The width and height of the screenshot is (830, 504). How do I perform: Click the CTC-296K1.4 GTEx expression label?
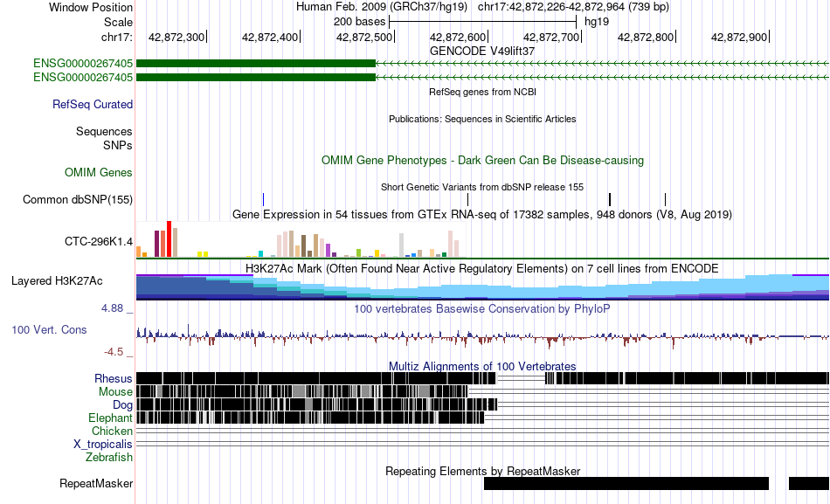click(x=99, y=241)
